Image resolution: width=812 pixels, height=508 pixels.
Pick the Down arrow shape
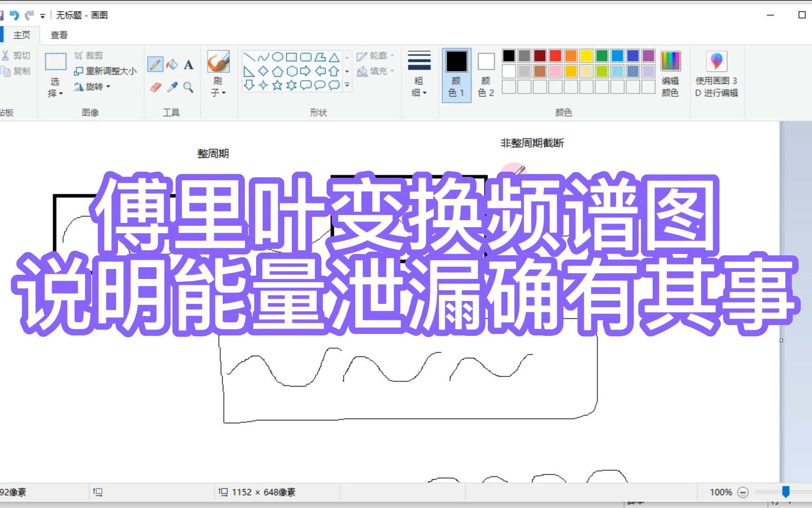250,85
